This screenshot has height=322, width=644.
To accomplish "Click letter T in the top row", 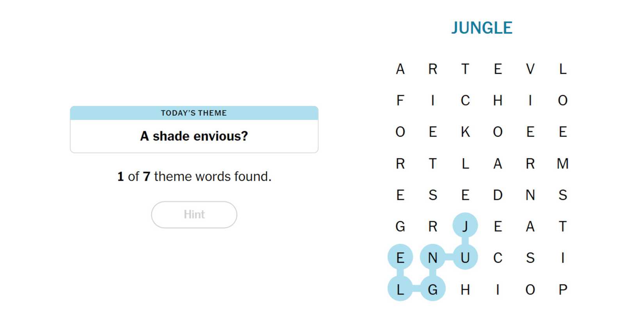I will 465,69.
